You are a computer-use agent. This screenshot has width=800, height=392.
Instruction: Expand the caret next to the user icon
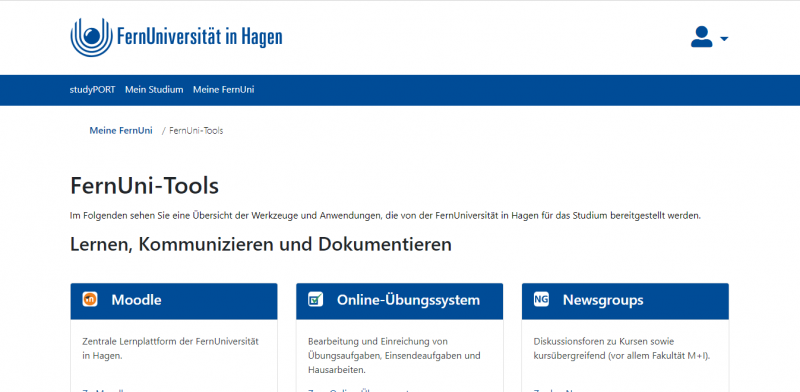[724, 39]
